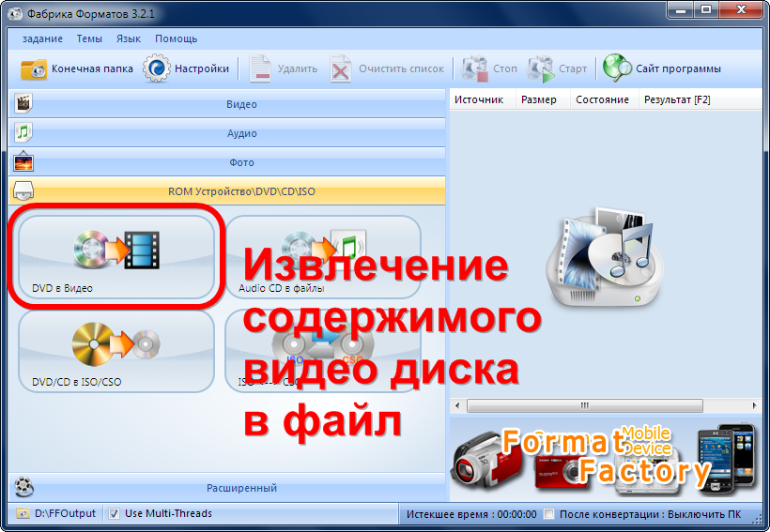The height and width of the screenshot is (532, 770).
Task: Select the DVD/CD в ISO/CSO tile
Action: click(x=116, y=351)
